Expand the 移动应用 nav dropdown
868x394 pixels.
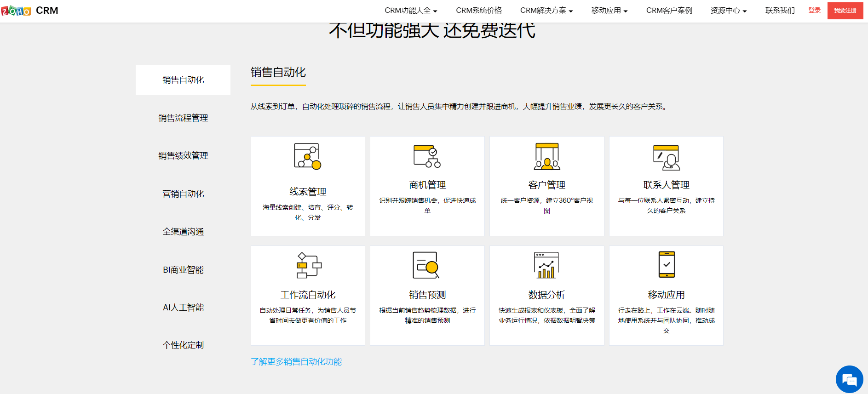pos(609,11)
